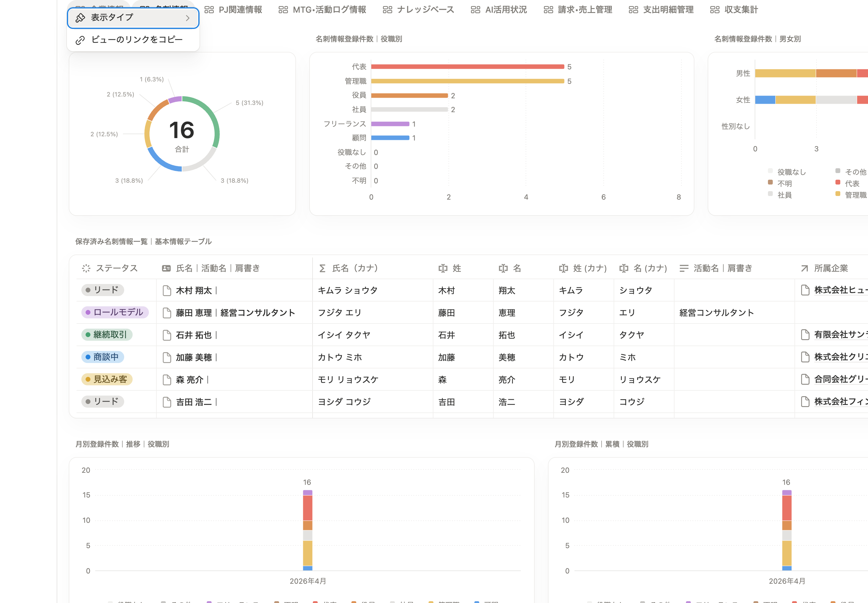Click the red 代表 bar in 役職別 chart
Image resolution: width=868 pixels, height=603 pixels.
pos(468,67)
